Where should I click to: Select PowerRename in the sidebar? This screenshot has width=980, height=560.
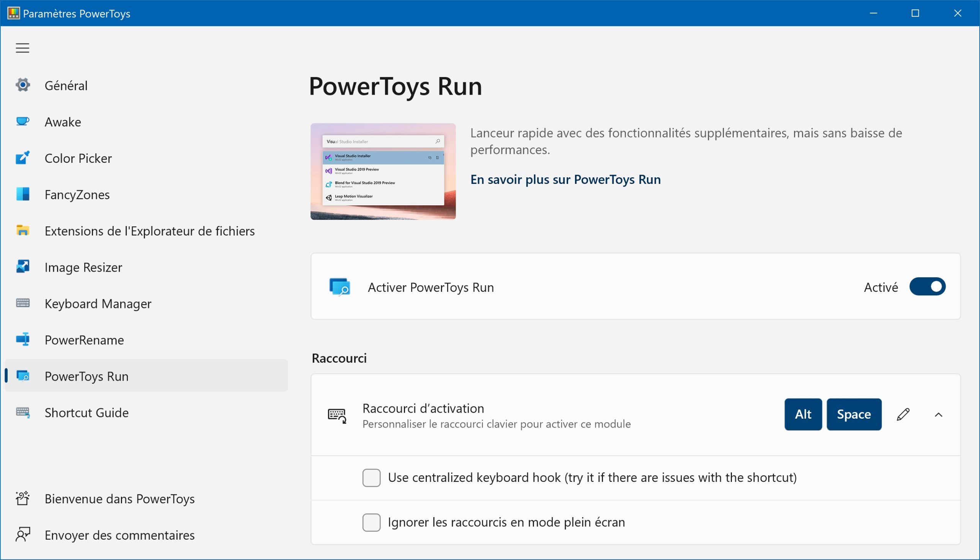(146, 340)
